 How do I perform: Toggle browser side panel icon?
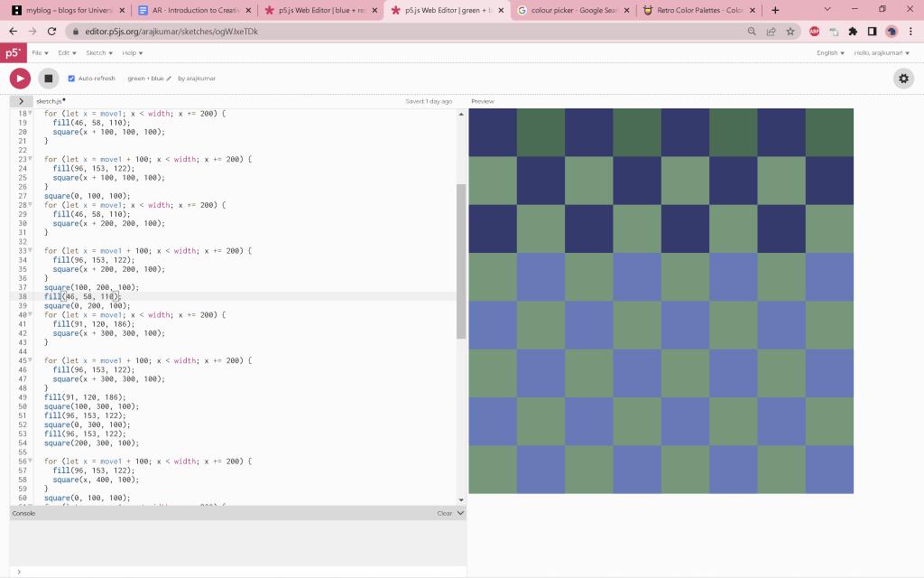tap(873, 32)
